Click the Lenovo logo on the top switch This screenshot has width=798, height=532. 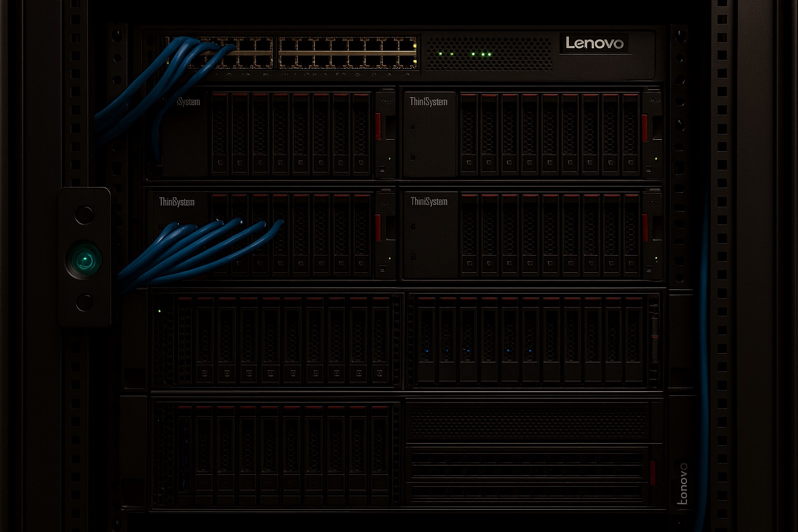pyautogui.click(x=594, y=43)
